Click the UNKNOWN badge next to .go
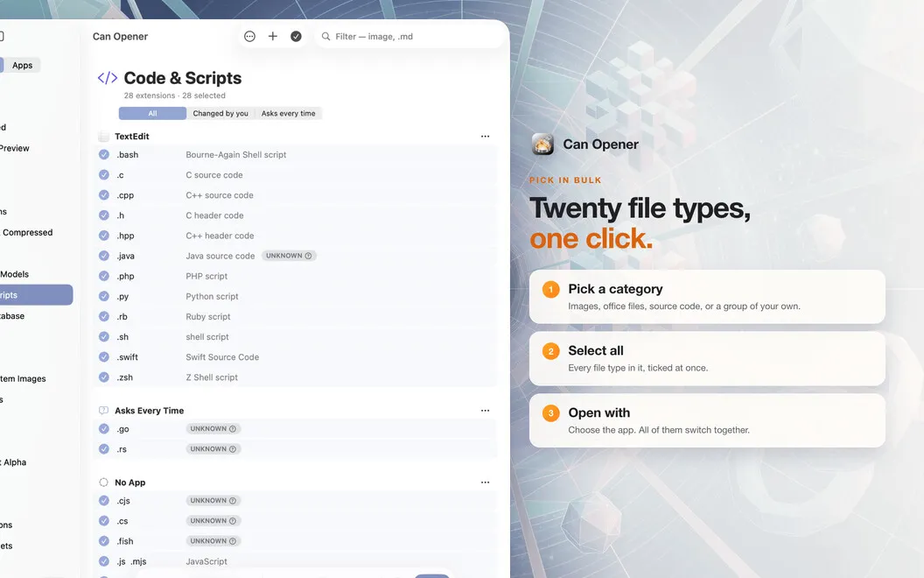 pyautogui.click(x=213, y=429)
